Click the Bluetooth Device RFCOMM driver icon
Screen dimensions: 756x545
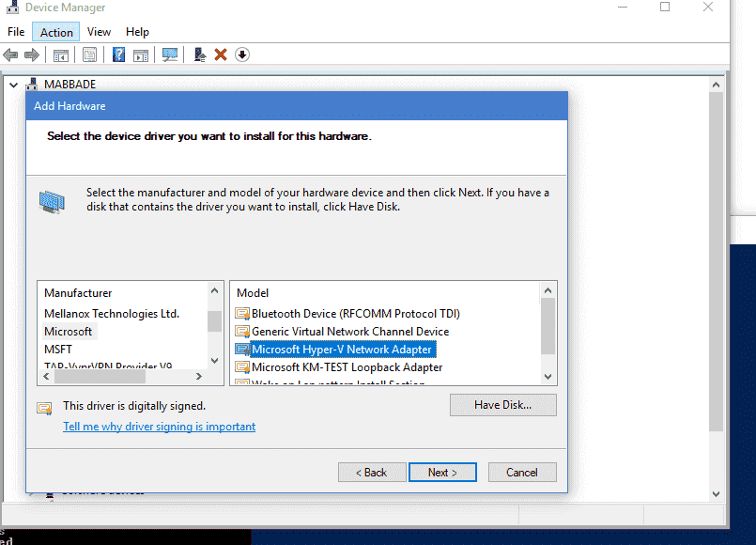[242, 314]
